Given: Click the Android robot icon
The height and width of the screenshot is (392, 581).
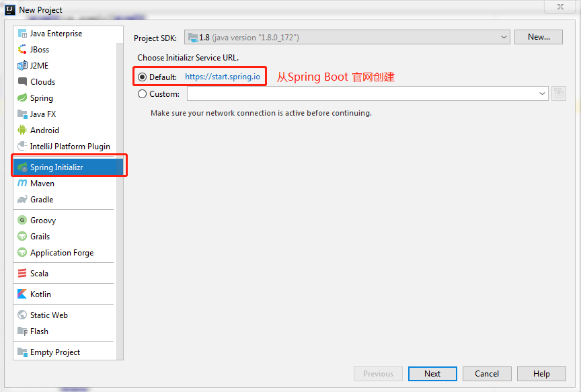Looking at the screenshot, I should pos(22,130).
